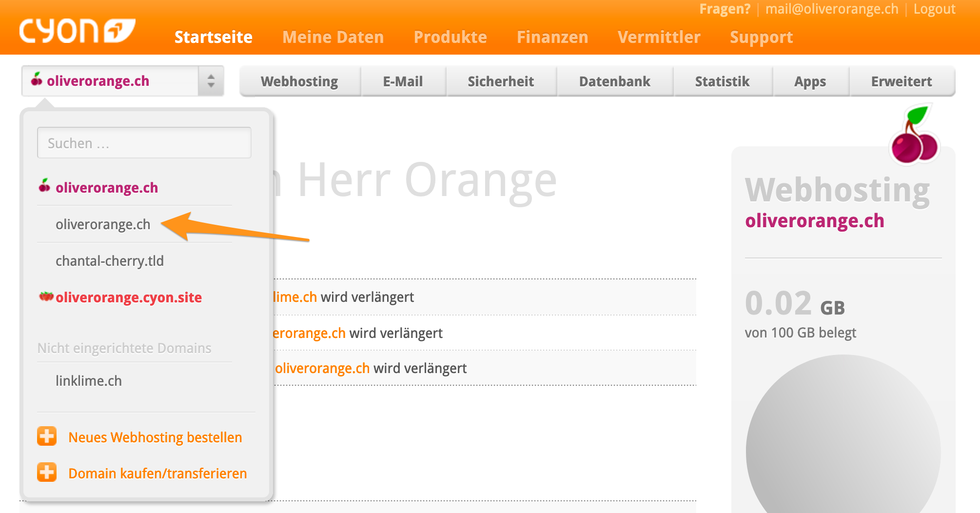Click the mail@oliverorange.ch account link
The width and height of the screenshot is (980, 513).
pos(832,9)
